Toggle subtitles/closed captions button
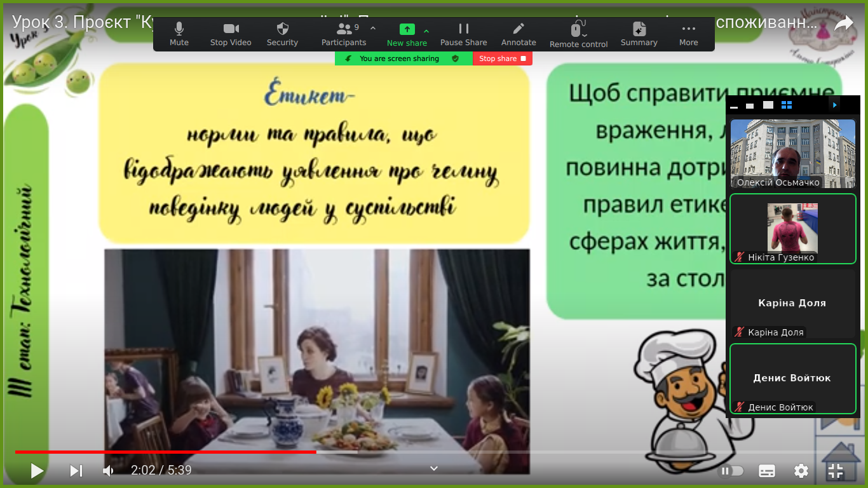Screen dimensions: 868x488 point(767,471)
